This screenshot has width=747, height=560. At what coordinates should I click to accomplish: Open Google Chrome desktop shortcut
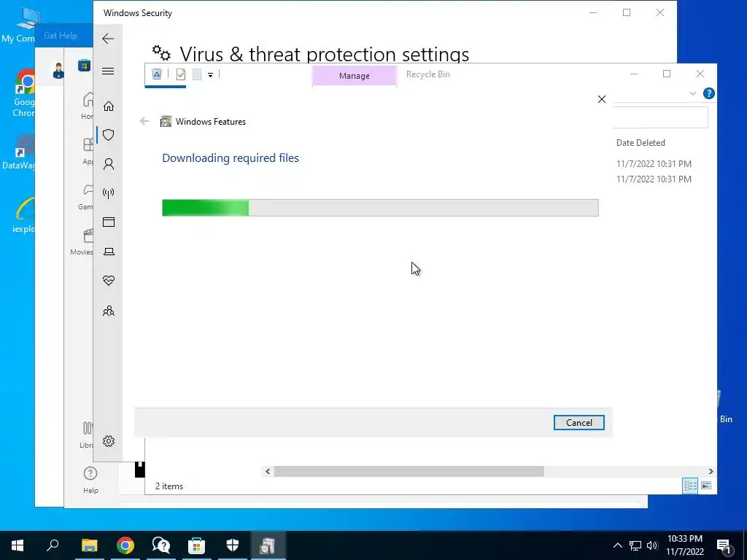point(24,93)
